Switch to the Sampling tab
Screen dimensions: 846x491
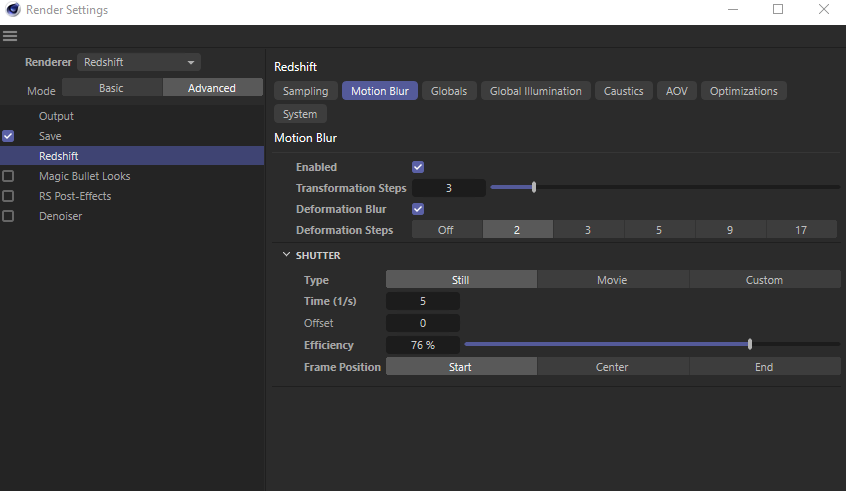tap(305, 91)
